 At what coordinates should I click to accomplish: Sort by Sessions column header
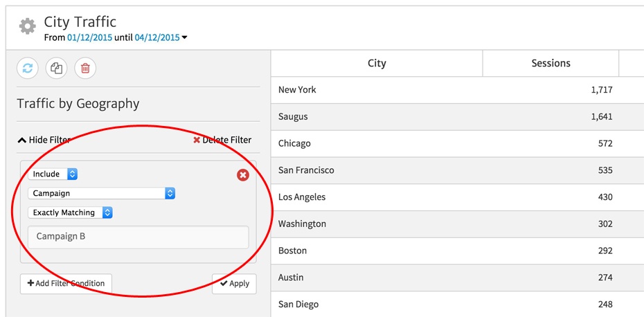(x=551, y=63)
